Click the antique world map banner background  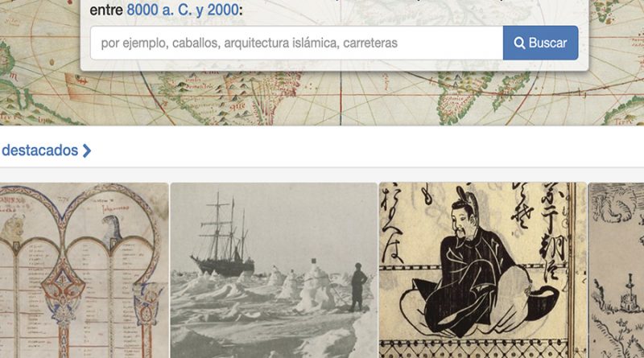322,98
